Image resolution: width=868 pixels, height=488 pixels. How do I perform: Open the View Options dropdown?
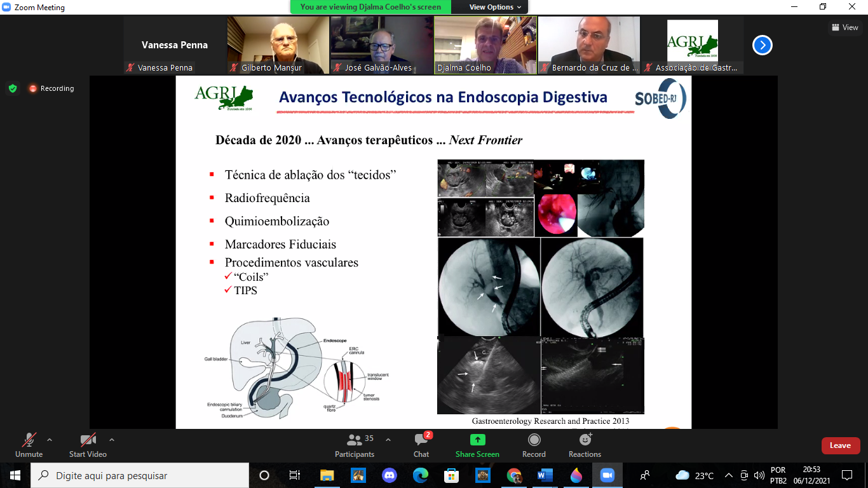495,7
